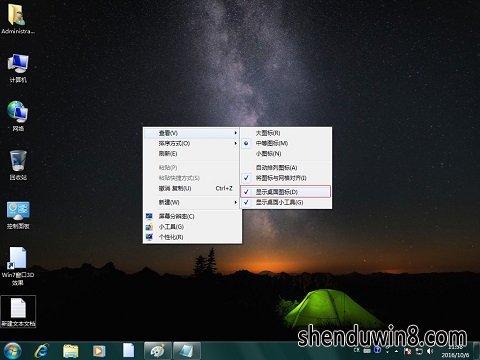Choose 刷新(E) refresh in context menu
This screenshot has height=360, width=480.
pos(192,153)
